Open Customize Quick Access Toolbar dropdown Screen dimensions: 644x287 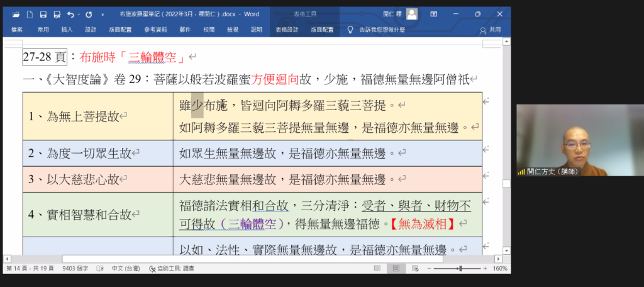pyautogui.click(x=102, y=14)
